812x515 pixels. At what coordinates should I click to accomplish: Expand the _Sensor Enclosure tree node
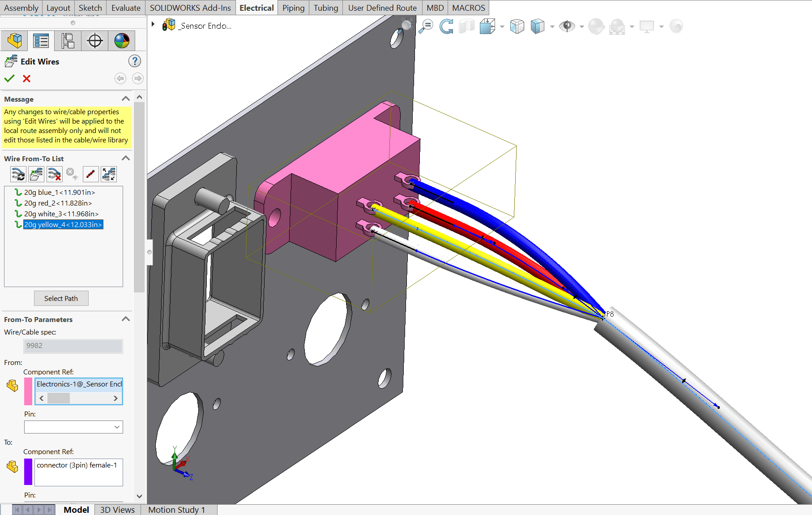153,24
